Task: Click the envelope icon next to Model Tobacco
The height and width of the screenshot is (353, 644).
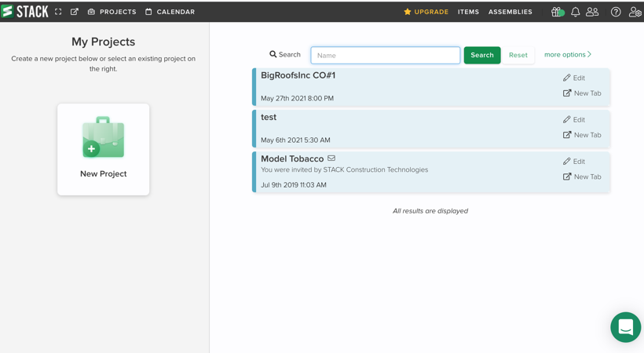Action: click(x=331, y=158)
